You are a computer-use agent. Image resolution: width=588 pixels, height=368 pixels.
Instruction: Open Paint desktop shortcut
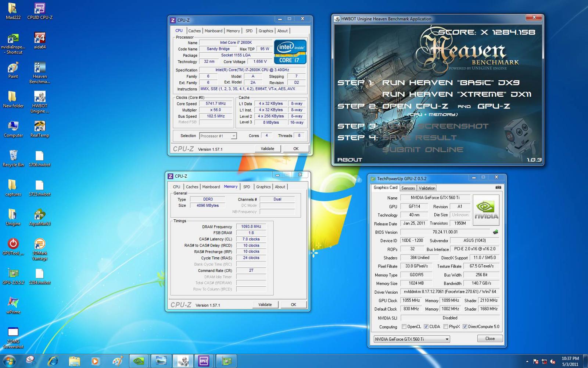pyautogui.click(x=13, y=70)
